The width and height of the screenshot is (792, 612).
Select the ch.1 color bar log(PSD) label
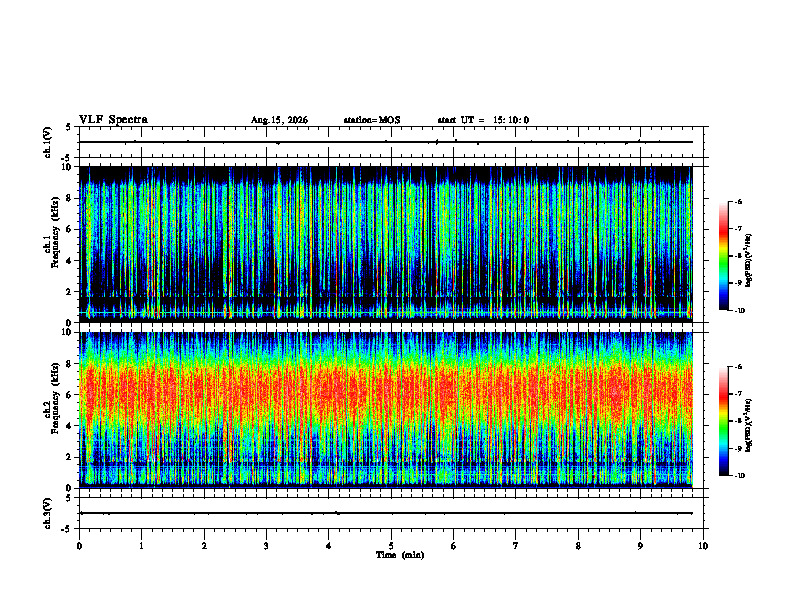749,261
